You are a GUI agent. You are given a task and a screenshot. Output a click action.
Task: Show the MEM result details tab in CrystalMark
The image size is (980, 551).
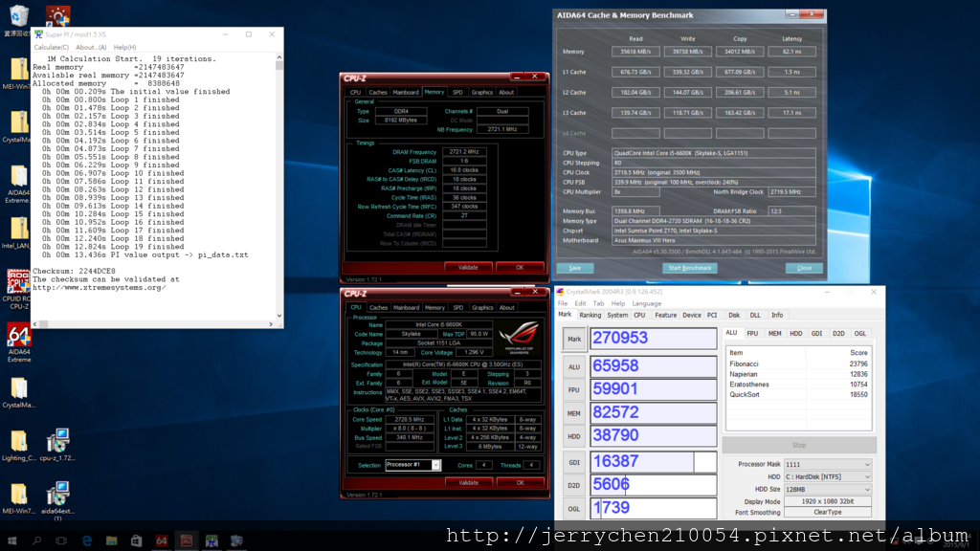[x=774, y=334]
